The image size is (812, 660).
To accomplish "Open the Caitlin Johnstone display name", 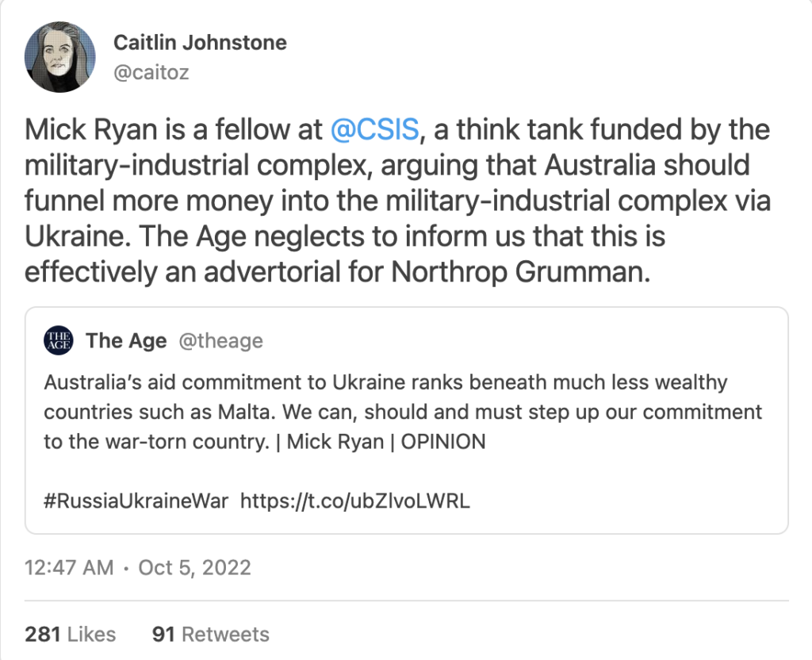I will click(200, 42).
